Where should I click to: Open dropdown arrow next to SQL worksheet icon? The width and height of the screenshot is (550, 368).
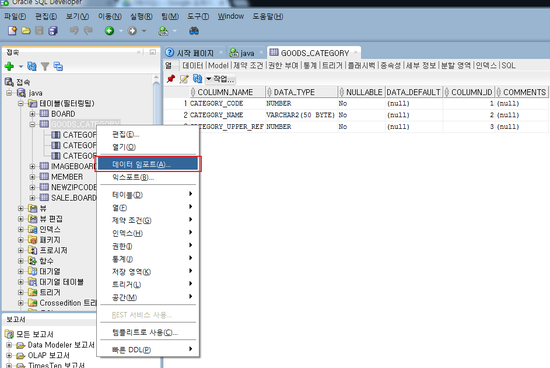tap(175, 31)
